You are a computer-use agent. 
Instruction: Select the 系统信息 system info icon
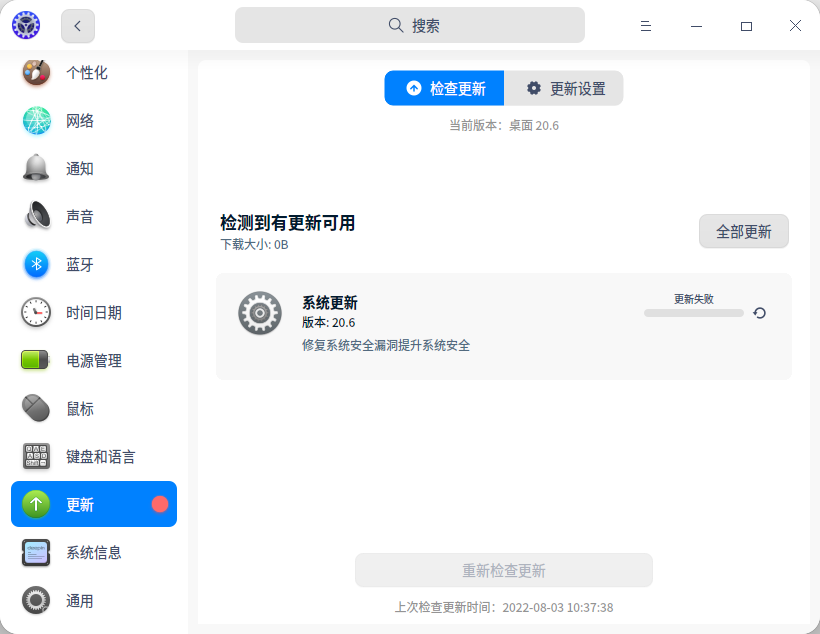pyautogui.click(x=36, y=552)
